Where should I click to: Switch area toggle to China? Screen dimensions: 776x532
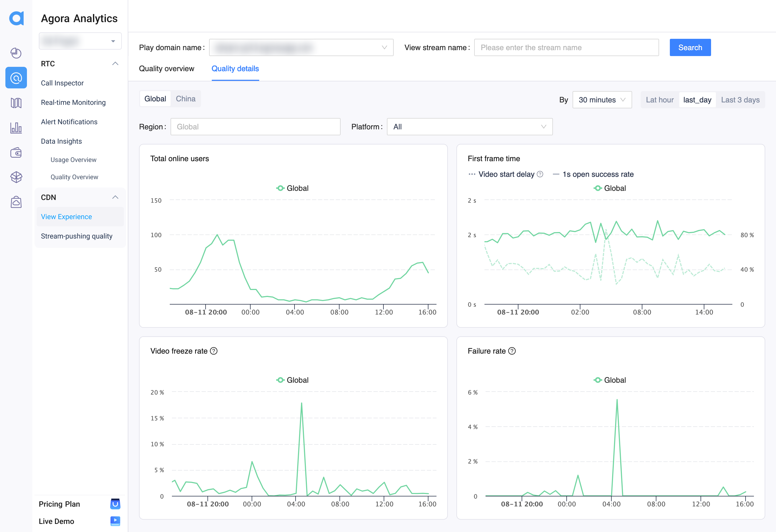coord(186,99)
